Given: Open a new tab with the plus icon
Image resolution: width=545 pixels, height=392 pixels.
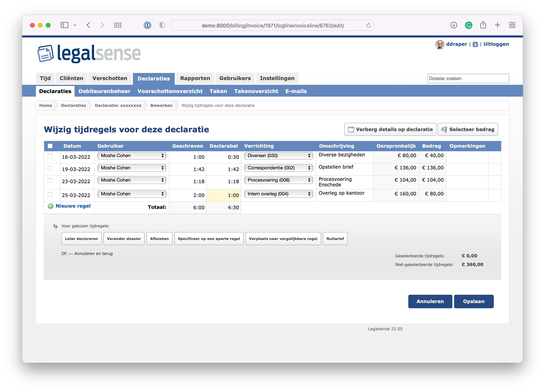Looking at the screenshot, I should click(x=497, y=25).
